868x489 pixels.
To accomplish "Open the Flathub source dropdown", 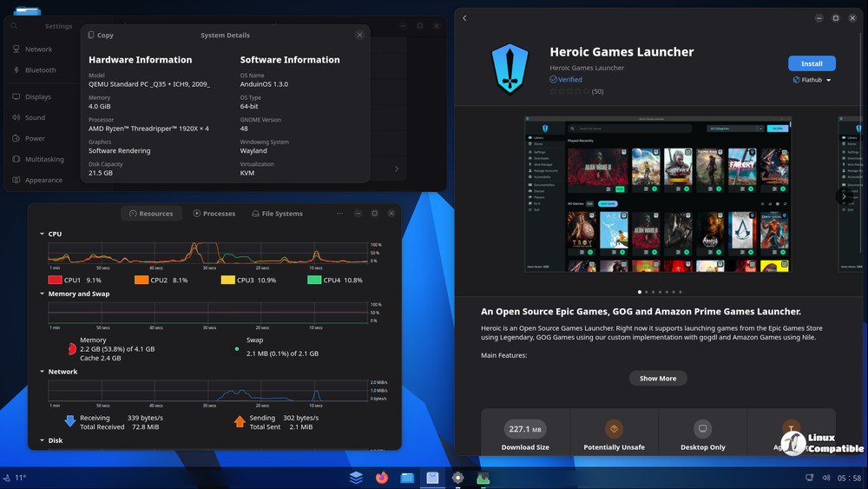I will pos(812,80).
